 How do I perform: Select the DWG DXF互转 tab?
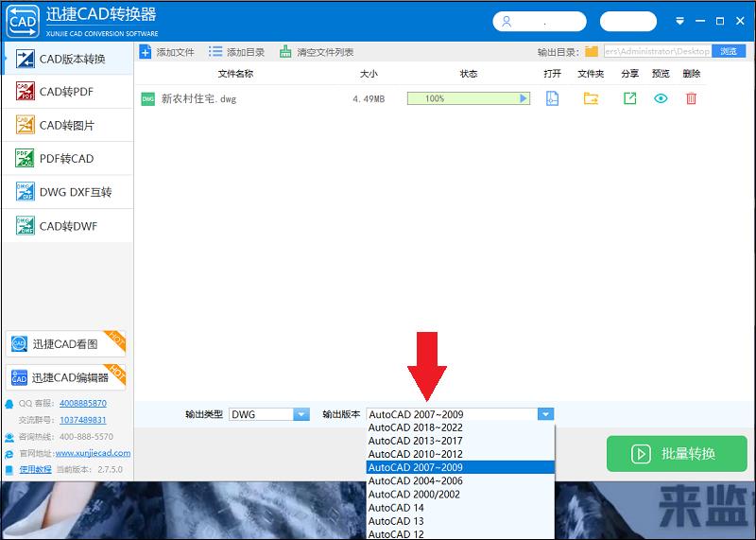coord(67,192)
